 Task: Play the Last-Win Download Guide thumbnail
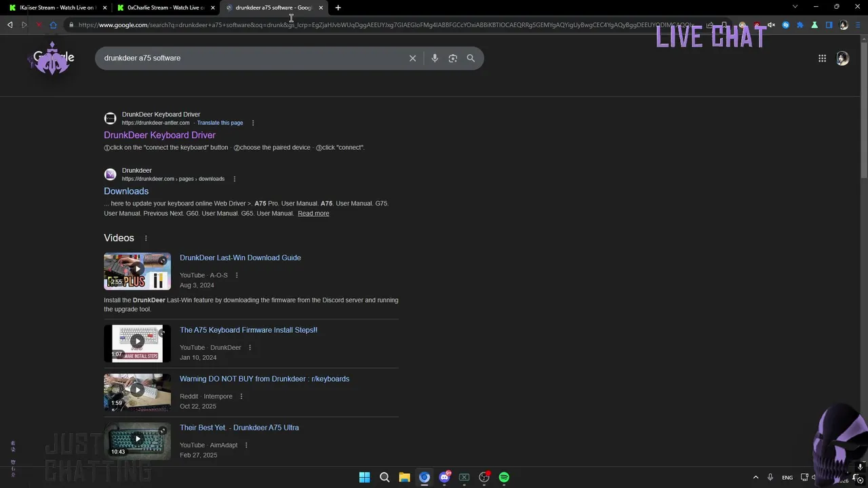137,271
